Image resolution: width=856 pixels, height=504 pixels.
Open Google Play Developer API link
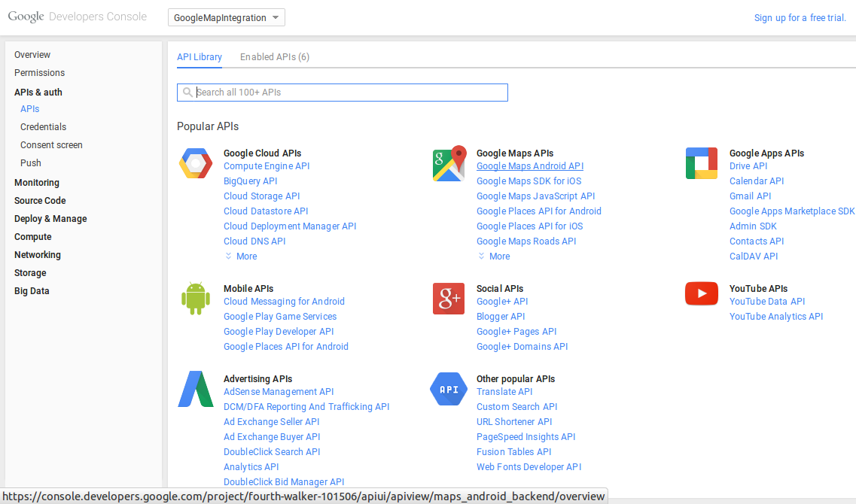pyautogui.click(x=279, y=332)
